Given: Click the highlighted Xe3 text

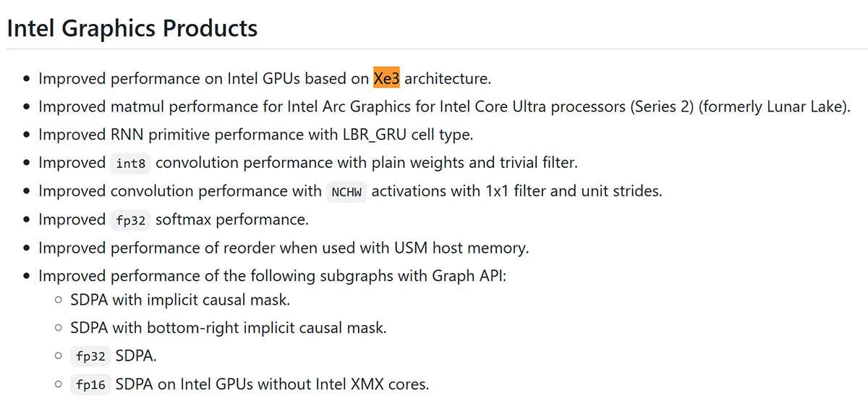Looking at the screenshot, I should click(387, 77).
